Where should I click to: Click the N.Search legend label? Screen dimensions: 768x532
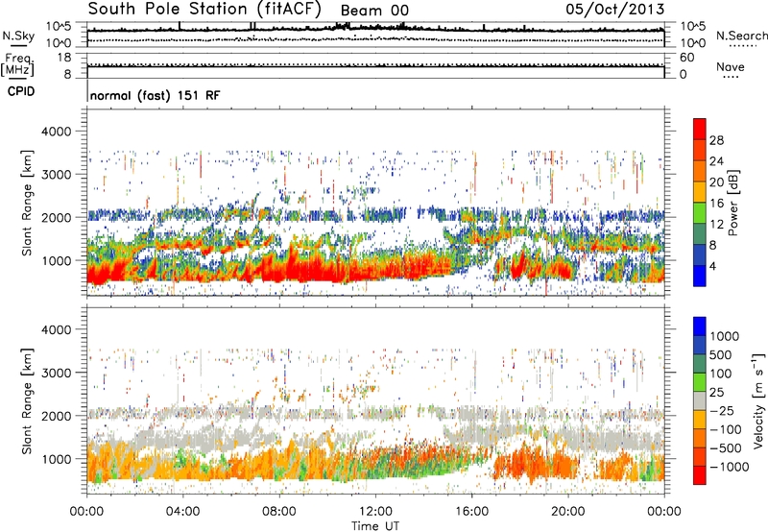pos(742,36)
